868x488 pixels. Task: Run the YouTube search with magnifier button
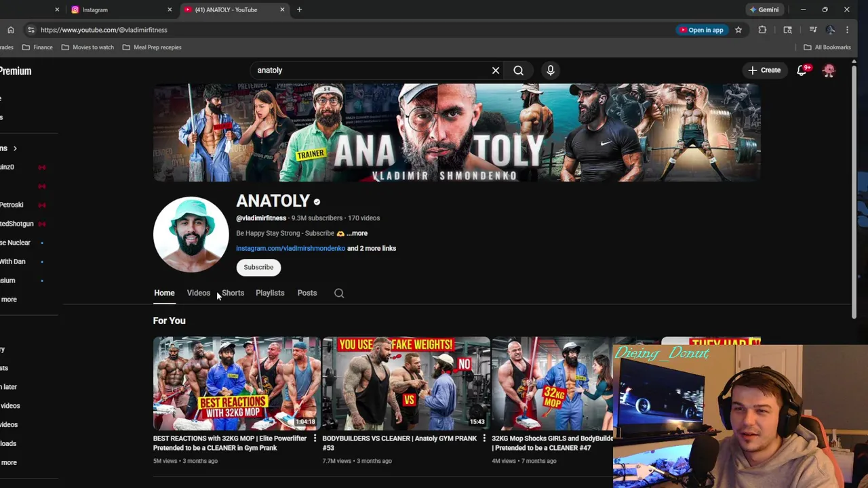point(518,70)
